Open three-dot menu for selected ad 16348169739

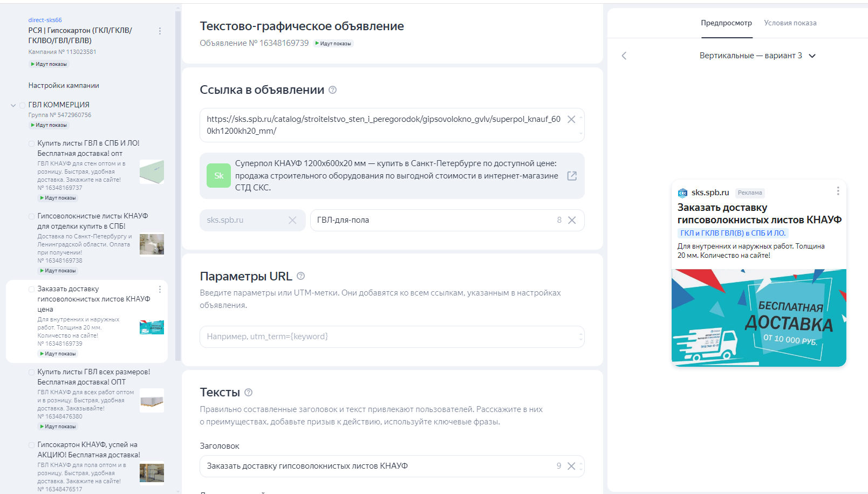[160, 290]
